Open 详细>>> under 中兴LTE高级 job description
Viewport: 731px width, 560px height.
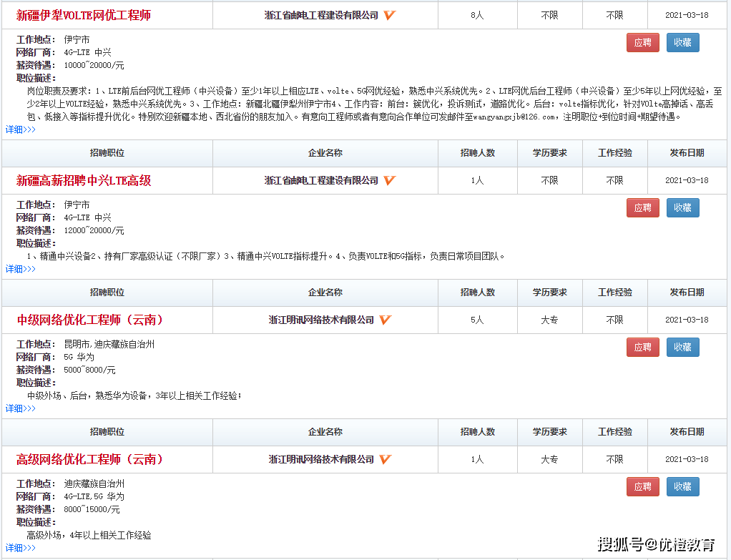coord(21,269)
